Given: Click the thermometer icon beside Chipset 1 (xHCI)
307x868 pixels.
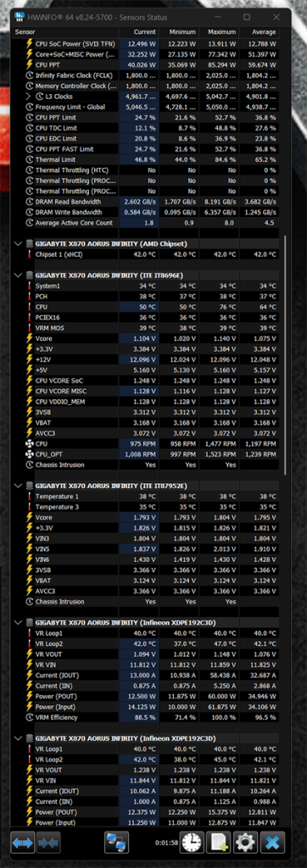Looking at the screenshot, I should pos(30,254).
